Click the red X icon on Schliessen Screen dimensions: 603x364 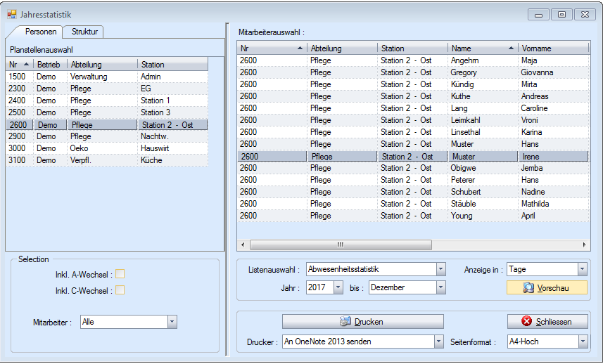pyautogui.click(x=527, y=322)
